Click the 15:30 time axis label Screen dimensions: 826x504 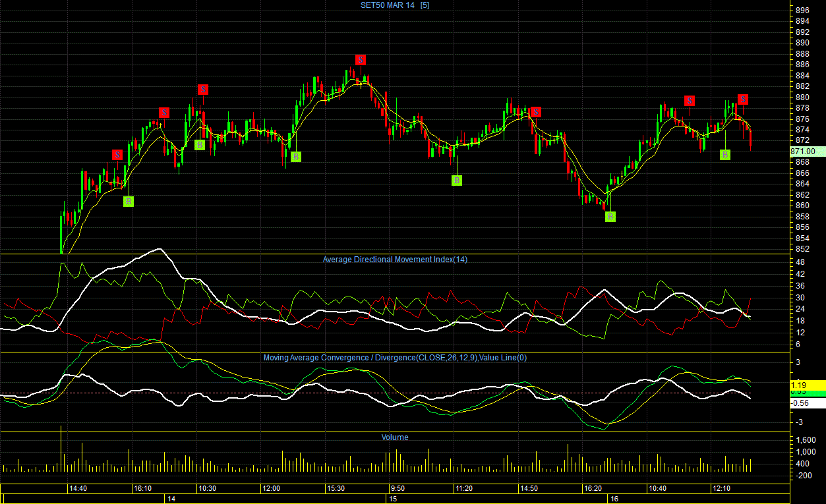click(x=336, y=489)
